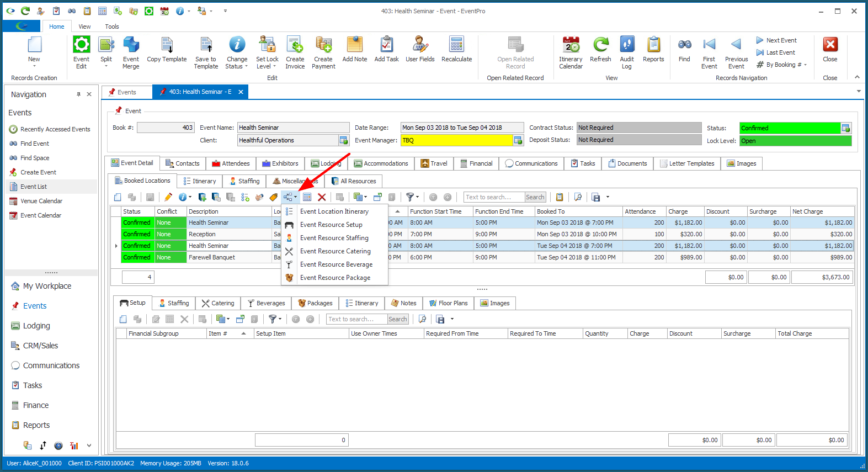Open User Fields
This screenshot has height=472, width=868.
[x=420, y=50]
